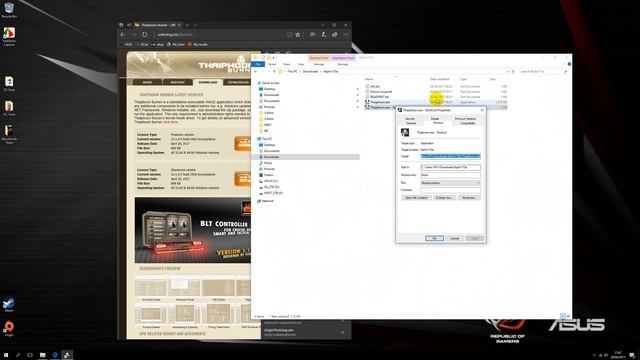Select Videos under This PC
640x360 pixels.
tap(269, 175)
